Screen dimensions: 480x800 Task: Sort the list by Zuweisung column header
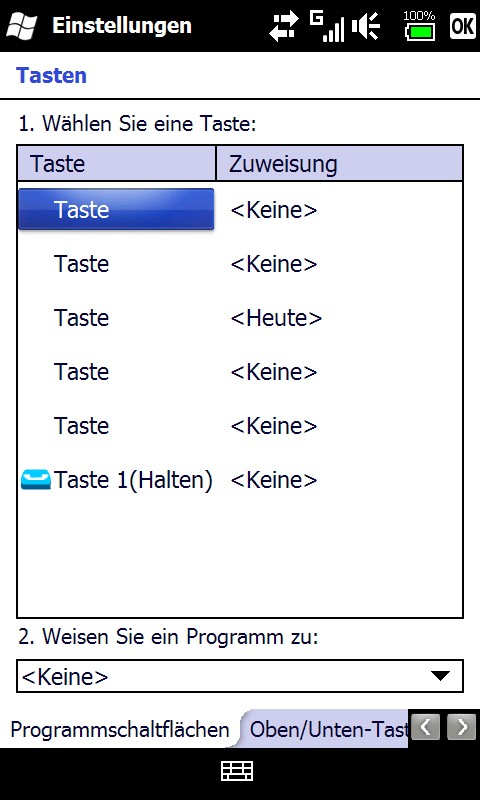[340, 164]
